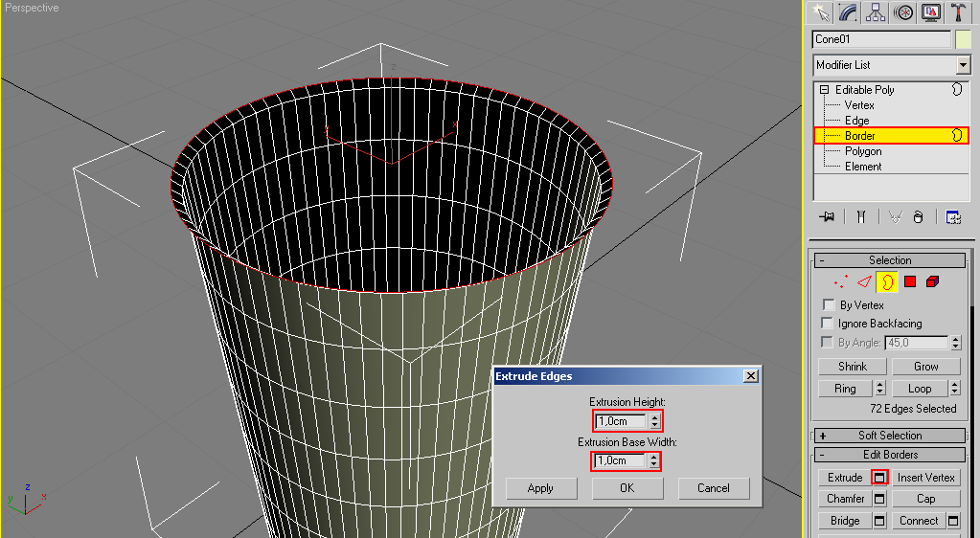Image resolution: width=980 pixels, height=538 pixels.
Task: Open the Utilities hammer tab
Action: [x=958, y=12]
